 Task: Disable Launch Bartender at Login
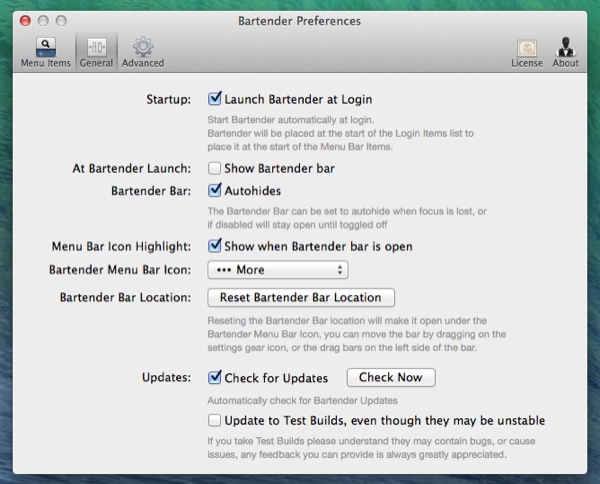[214, 99]
